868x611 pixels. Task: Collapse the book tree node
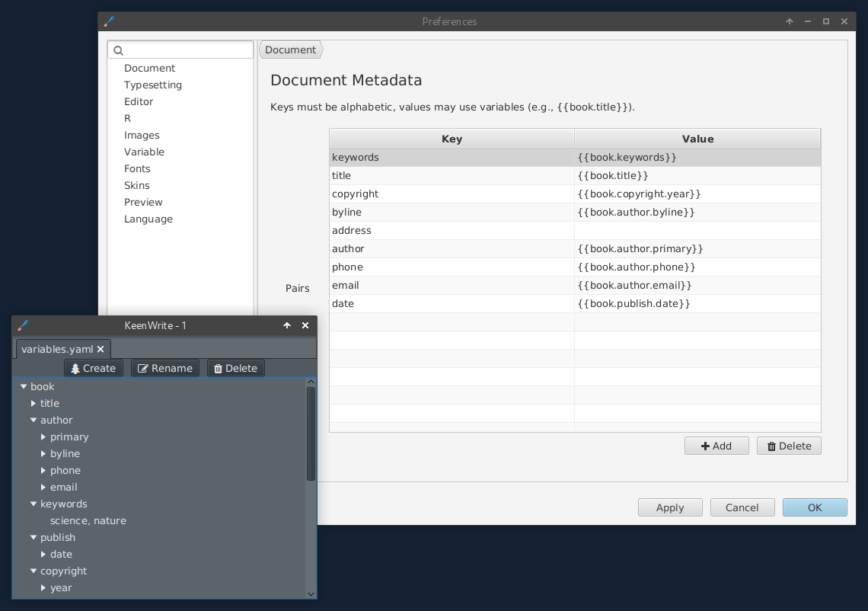click(x=24, y=387)
